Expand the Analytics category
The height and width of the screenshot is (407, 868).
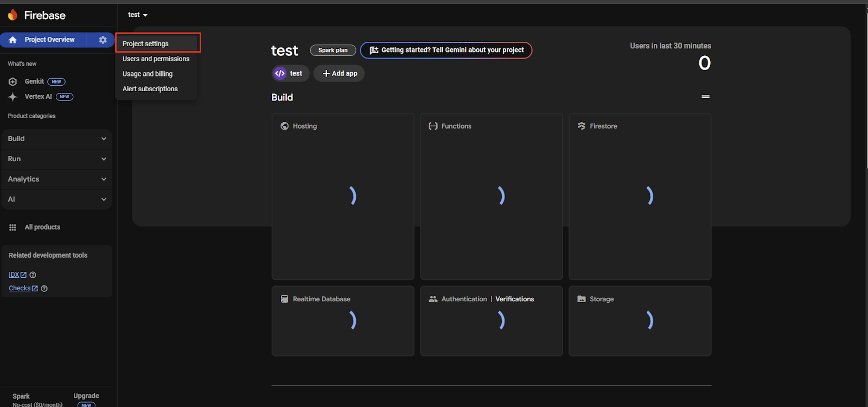click(57, 179)
